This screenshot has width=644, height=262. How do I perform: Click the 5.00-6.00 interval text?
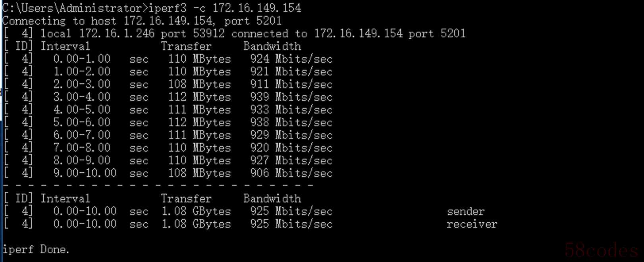tap(82, 123)
